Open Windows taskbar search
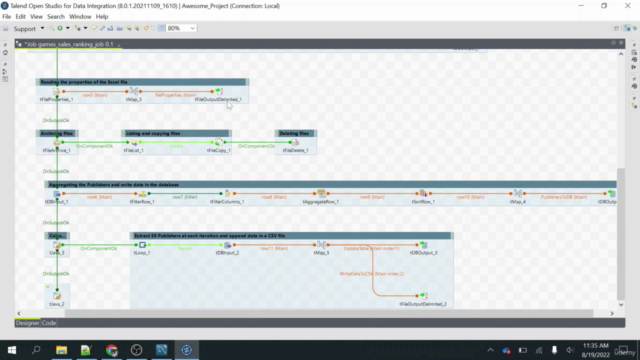This screenshot has width=640, height=360. coord(36,350)
